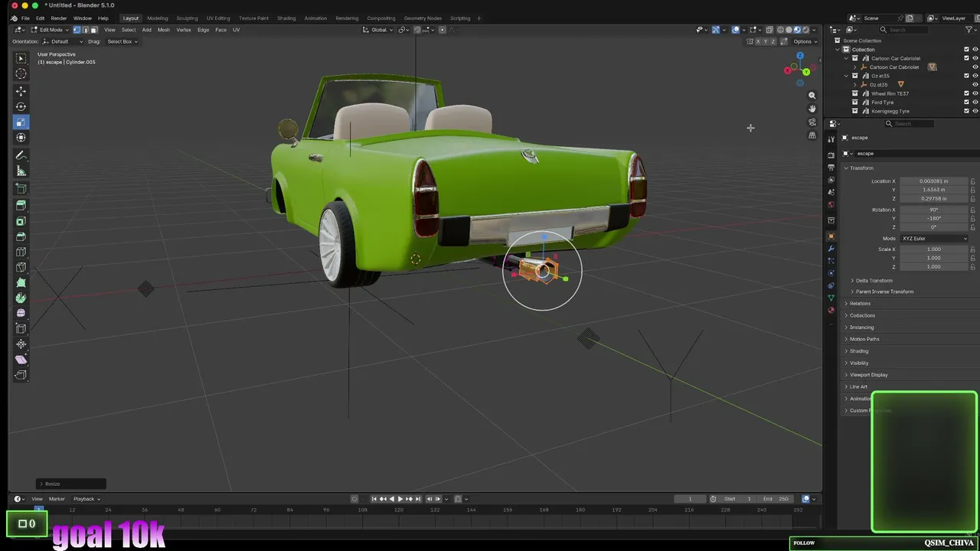Uncheck the Oz et35 collection checkbox
This screenshot has height=551, width=980.
pos(966,76)
